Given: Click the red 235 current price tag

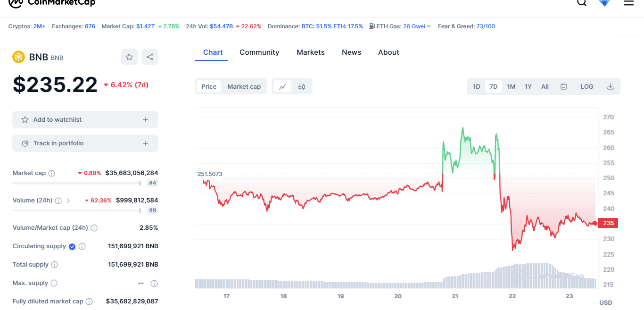Looking at the screenshot, I should (608, 223).
